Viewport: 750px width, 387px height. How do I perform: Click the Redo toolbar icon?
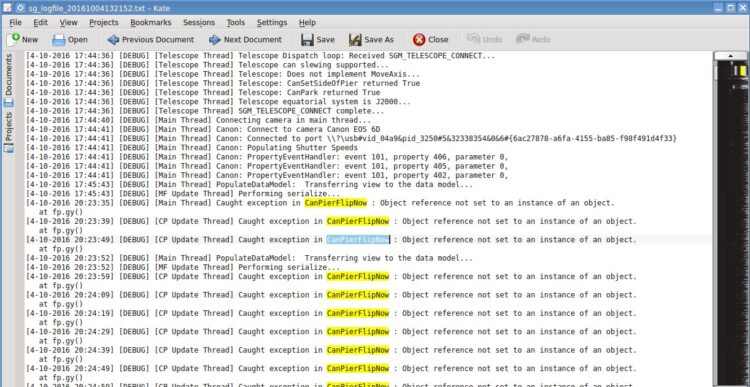[523, 39]
